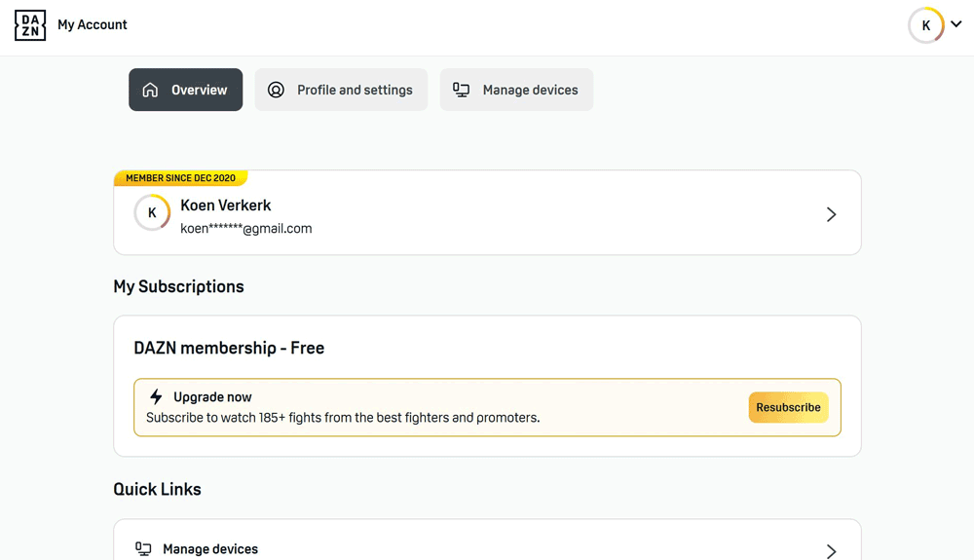This screenshot has height=560, width=974.
Task: Click the K avatar in the member card
Action: pos(152,213)
